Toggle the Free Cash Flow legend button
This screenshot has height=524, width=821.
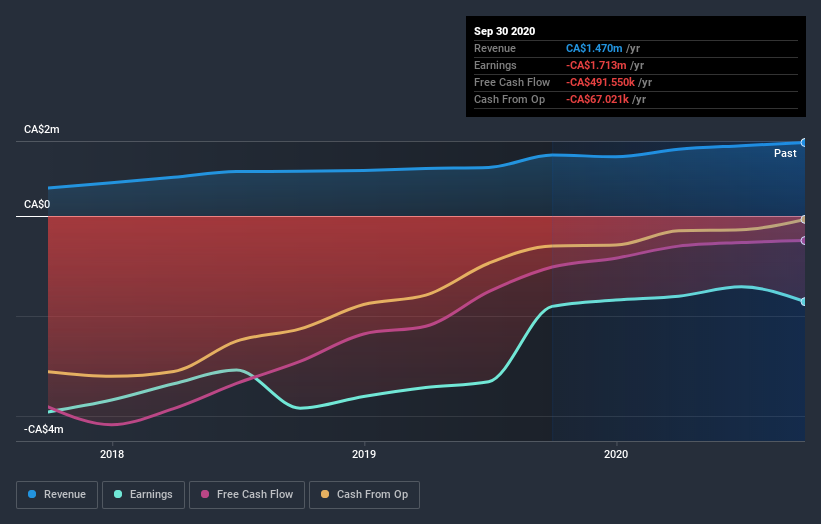point(247,495)
